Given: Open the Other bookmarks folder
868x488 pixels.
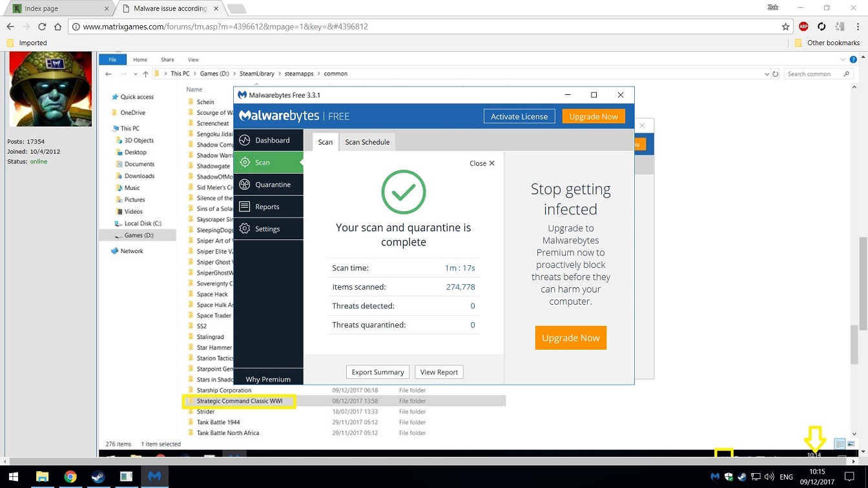Looking at the screenshot, I should tap(827, 43).
